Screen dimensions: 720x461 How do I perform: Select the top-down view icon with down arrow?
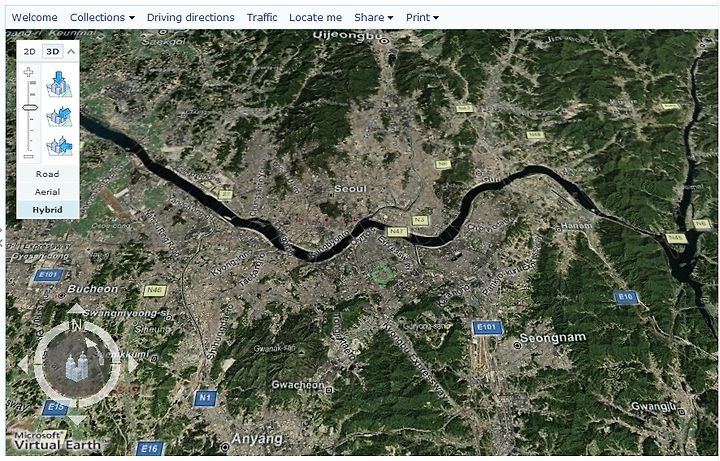[x=59, y=84]
